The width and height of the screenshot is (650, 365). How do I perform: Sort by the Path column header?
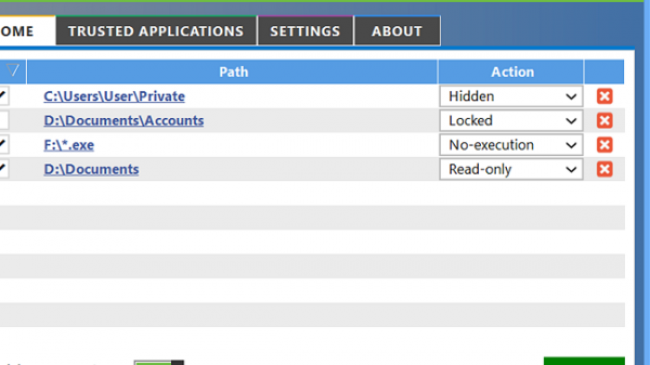pyautogui.click(x=233, y=72)
